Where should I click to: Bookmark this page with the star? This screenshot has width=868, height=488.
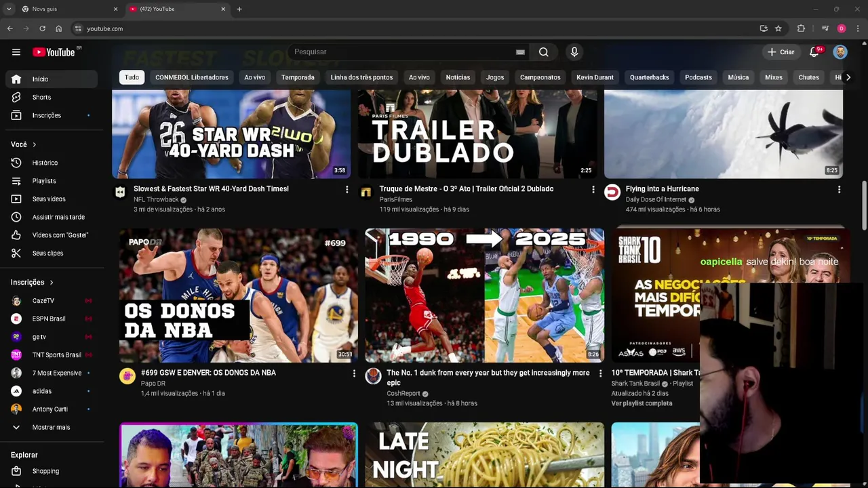pos(778,28)
